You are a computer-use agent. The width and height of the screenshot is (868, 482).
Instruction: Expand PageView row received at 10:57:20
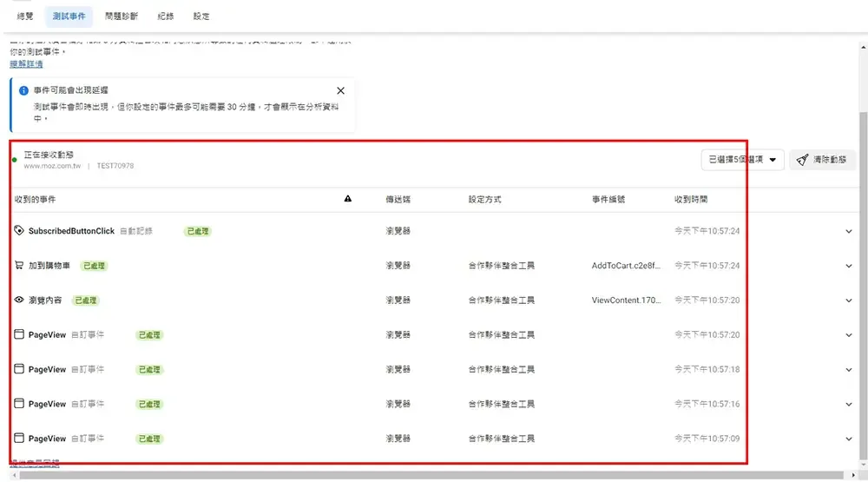coord(849,335)
